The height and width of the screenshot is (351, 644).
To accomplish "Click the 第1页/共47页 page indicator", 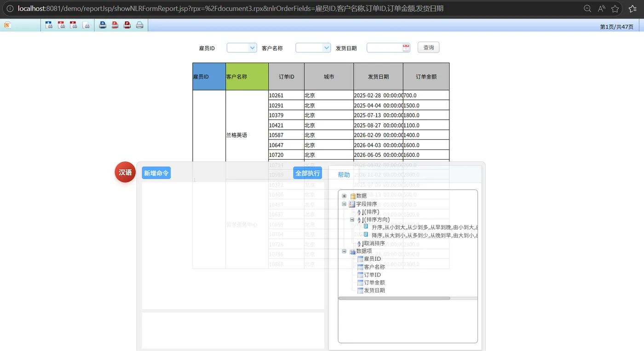I will [616, 27].
